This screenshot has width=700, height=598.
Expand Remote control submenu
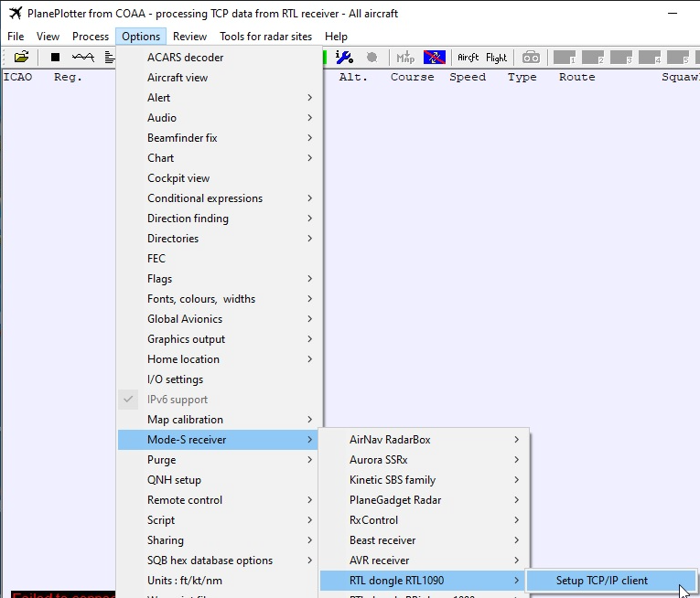point(220,500)
